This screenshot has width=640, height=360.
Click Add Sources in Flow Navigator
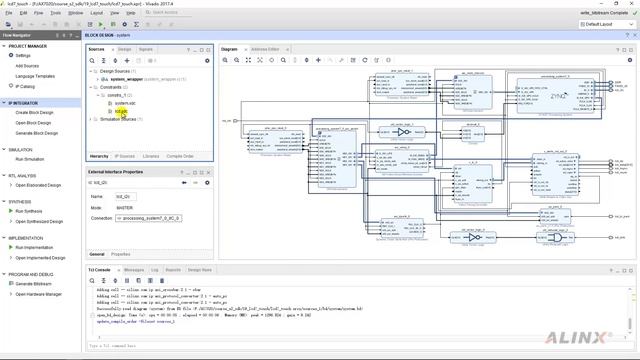pos(27,66)
